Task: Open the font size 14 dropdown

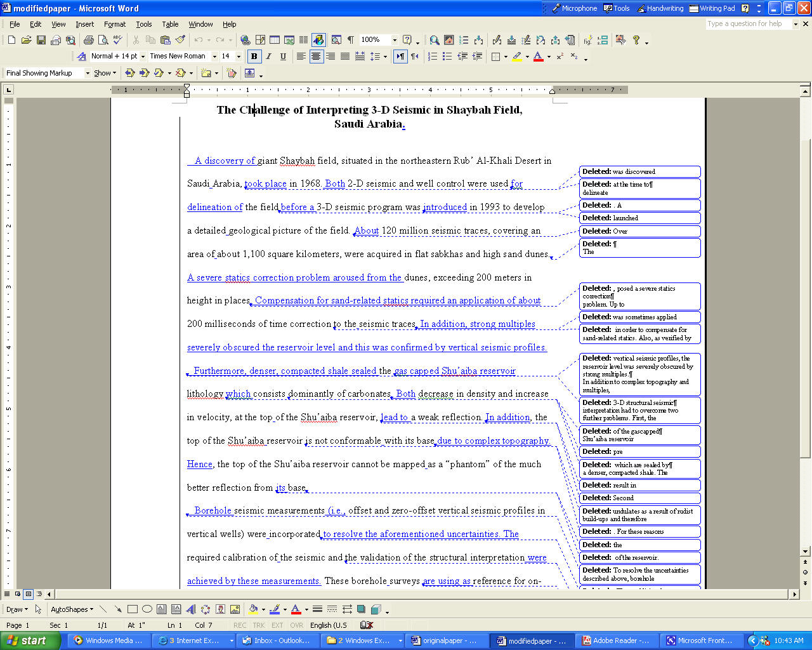Action: pos(239,56)
